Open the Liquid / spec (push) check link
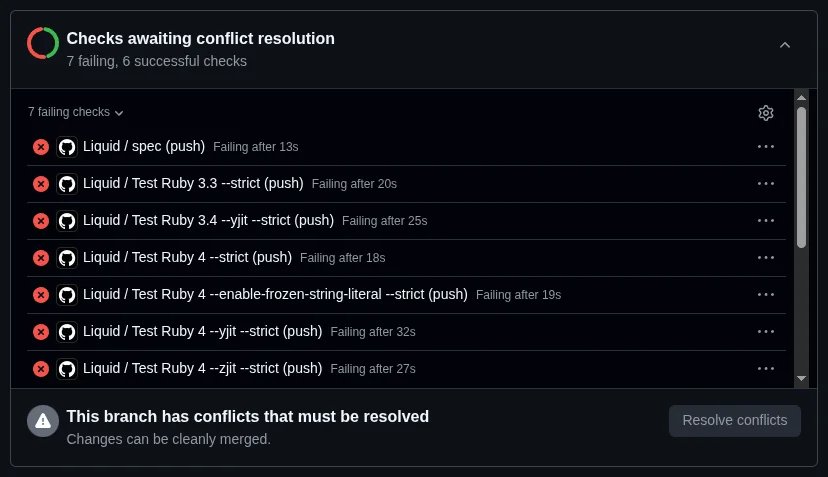The height and width of the screenshot is (477, 828). coord(144,146)
